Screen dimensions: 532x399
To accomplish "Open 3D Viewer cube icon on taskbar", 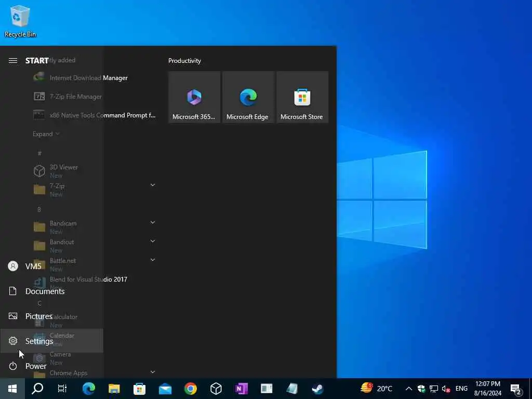I will tap(216, 389).
